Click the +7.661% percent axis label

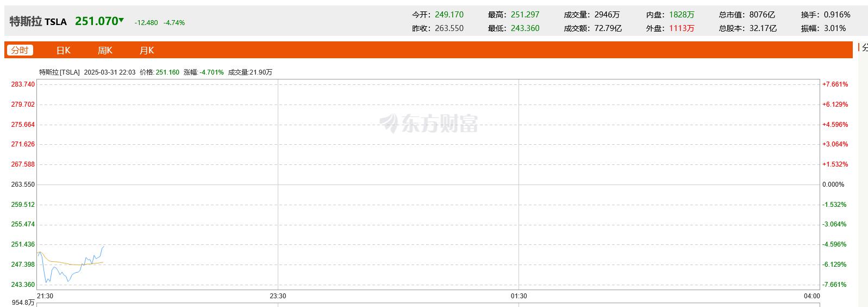835,84
